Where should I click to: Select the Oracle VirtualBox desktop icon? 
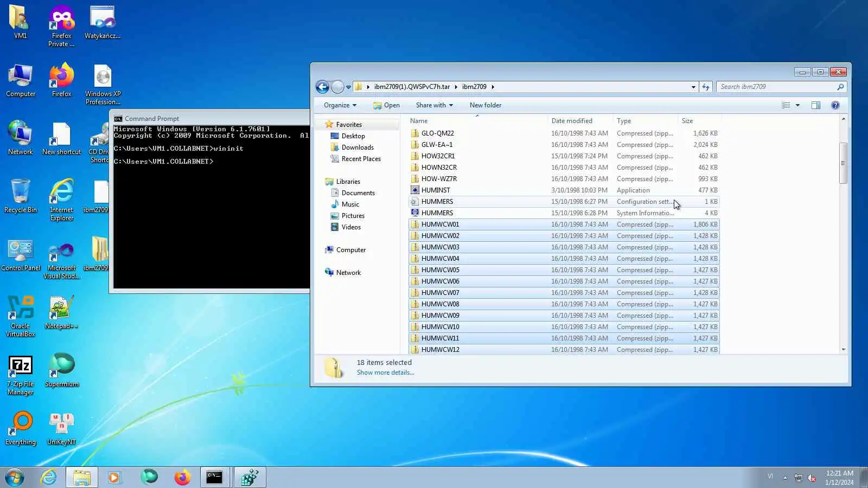[21, 316]
